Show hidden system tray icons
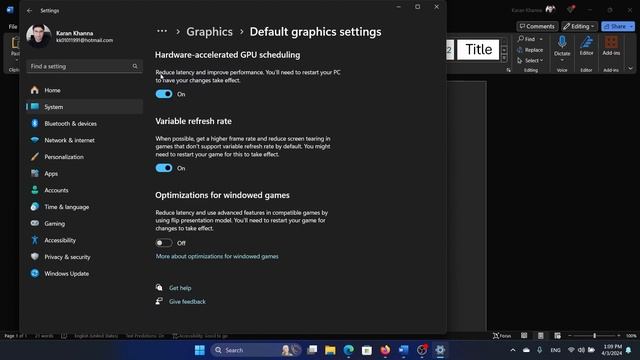 tap(513, 350)
